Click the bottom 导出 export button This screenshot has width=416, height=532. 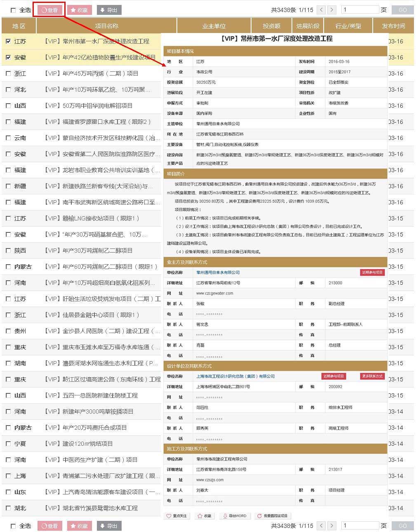click(109, 526)
